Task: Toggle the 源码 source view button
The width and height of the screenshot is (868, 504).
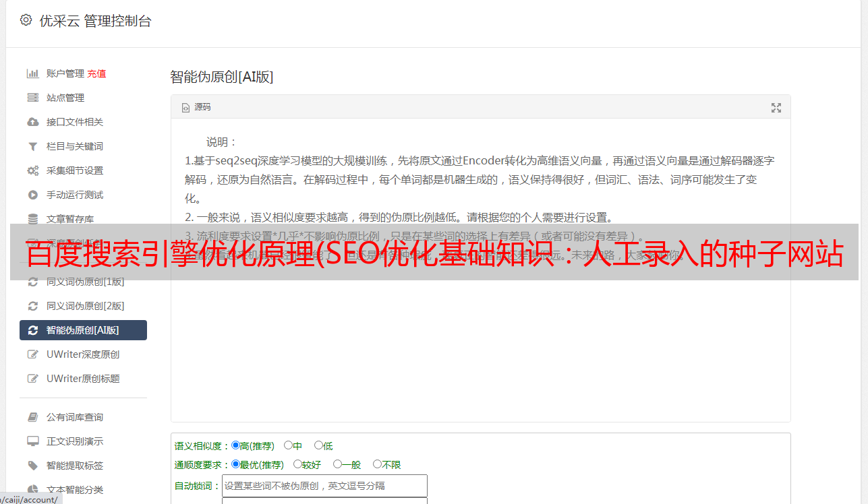Action: tap(196, 107)
